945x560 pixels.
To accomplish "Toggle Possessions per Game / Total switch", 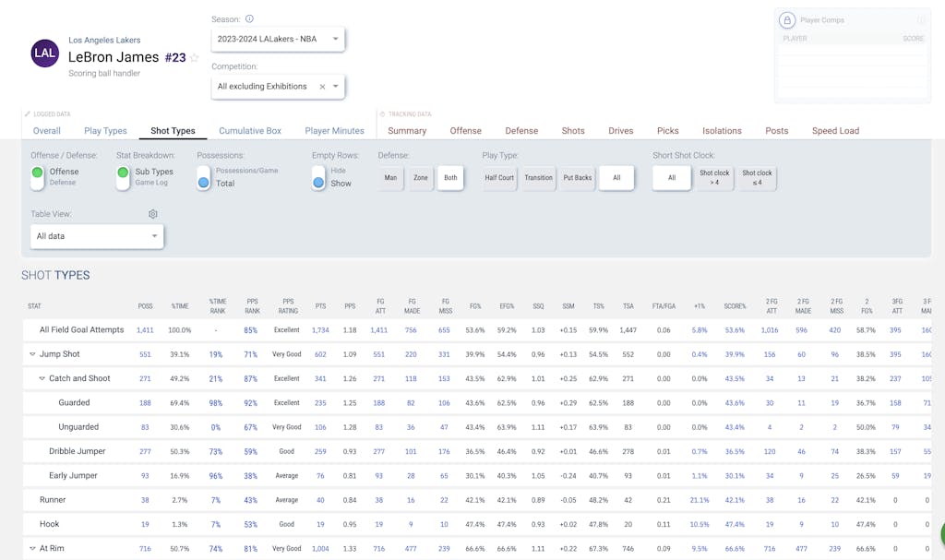I will click(204, 177).
